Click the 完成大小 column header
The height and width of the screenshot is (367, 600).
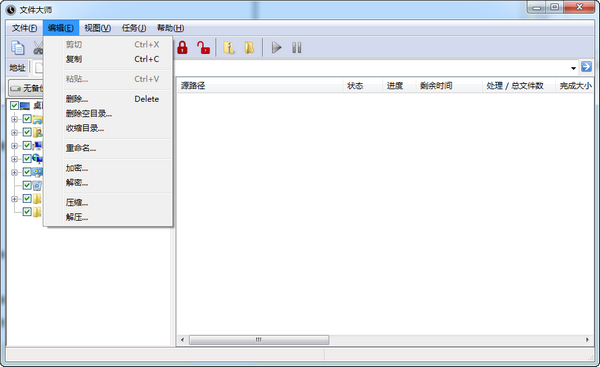pos(575,86)
